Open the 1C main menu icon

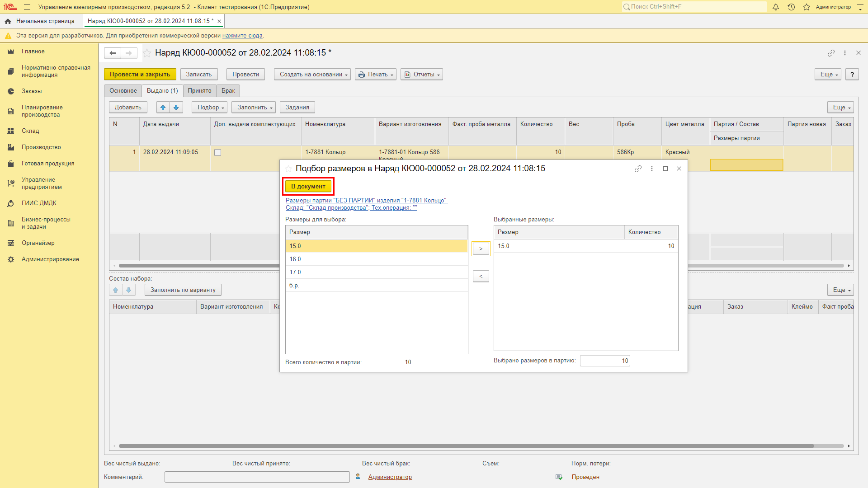click(10, 7)
